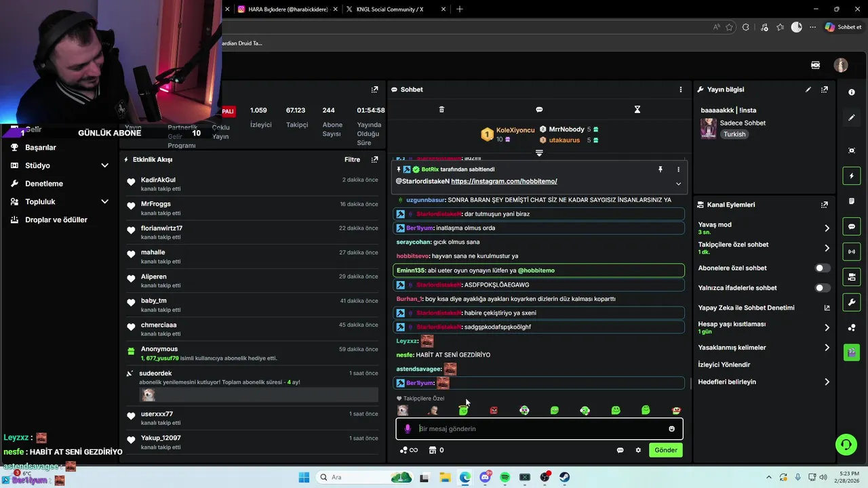Click the info icon in right sidebar
The image size is (868, 488).
852,92
